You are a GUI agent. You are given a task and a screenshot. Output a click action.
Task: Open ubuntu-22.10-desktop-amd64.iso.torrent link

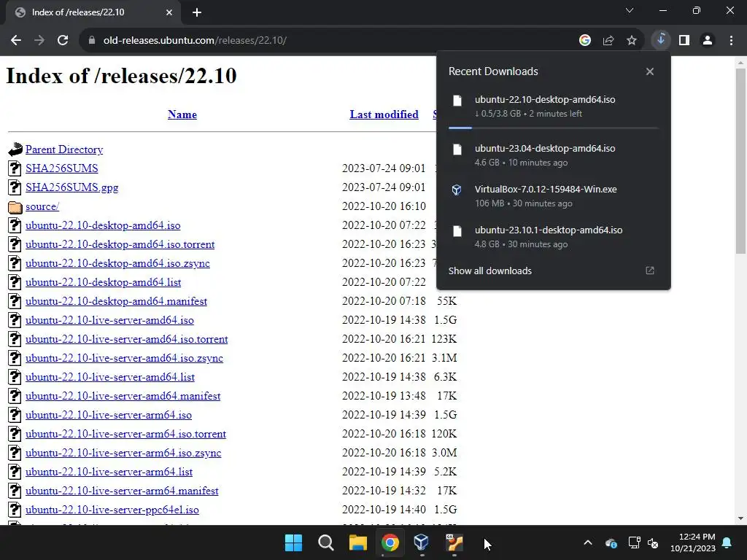coord(120,244)
